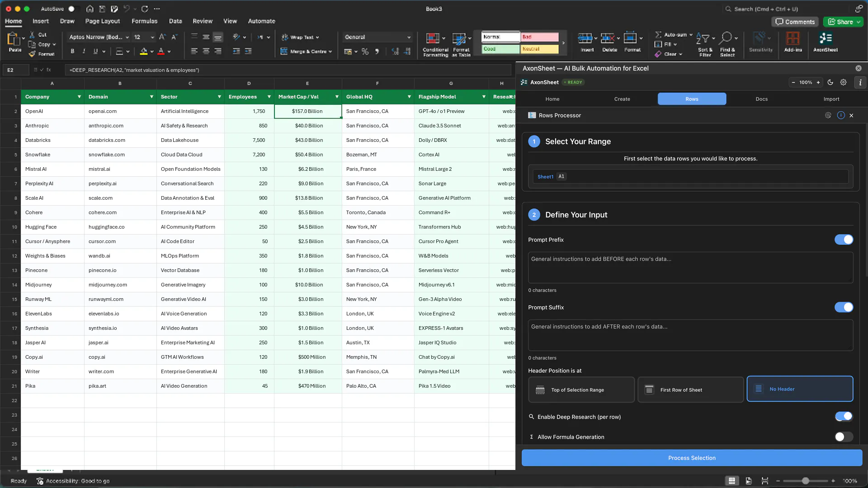
Task: Disable Enable Deep Research toggle
Action: point(844,417)
